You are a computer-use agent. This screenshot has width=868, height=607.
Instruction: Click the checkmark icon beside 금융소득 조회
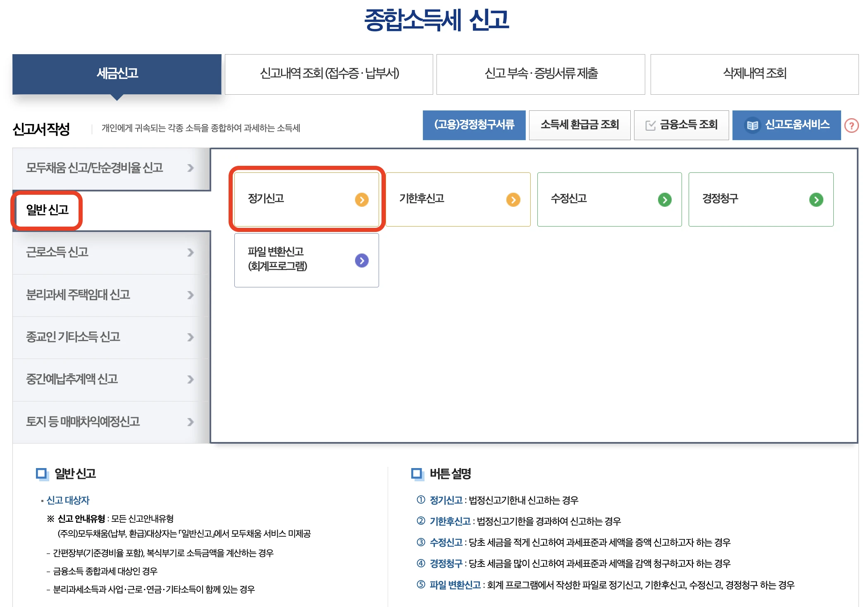(x=651, y=125)
